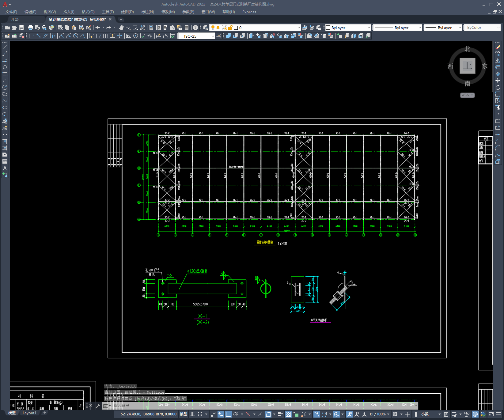
Task: Select the Rectangle draw tool
Action: [5, 74]
